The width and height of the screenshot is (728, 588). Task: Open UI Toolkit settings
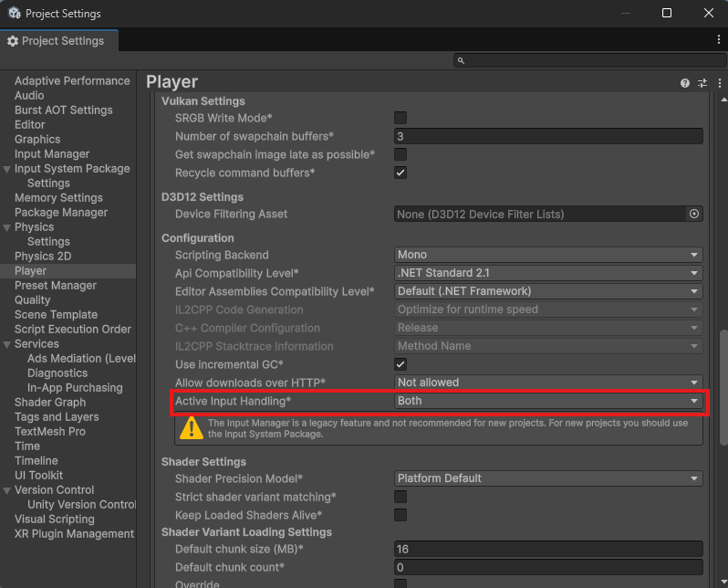(38, 475)
